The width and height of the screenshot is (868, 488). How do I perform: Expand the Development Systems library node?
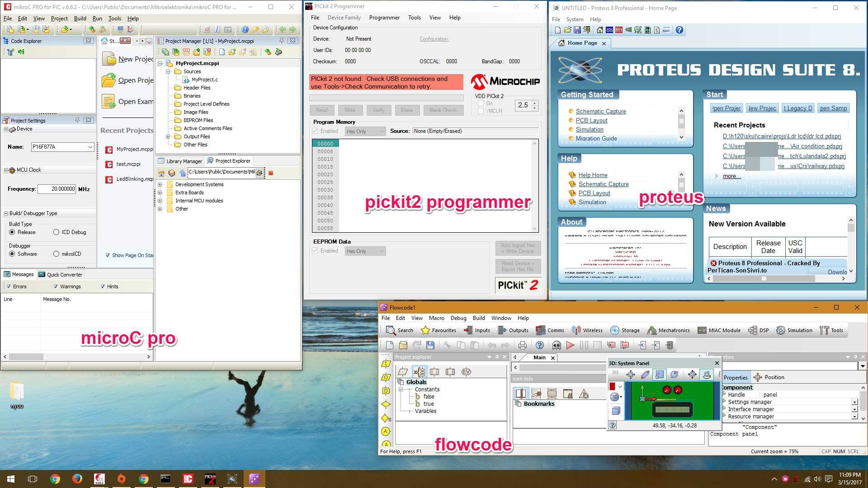click(160, 184)
